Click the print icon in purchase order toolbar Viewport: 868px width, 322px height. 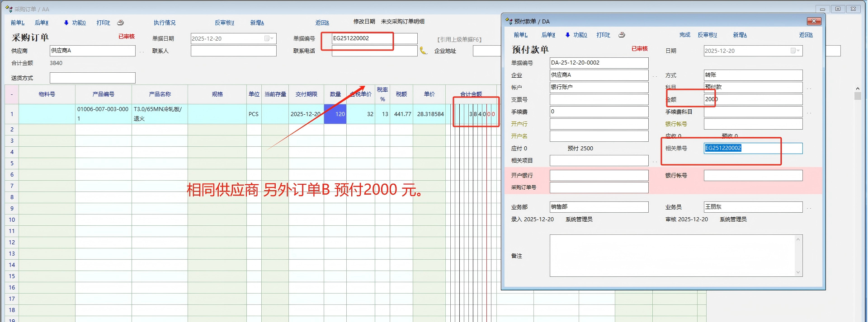[121, 23]
